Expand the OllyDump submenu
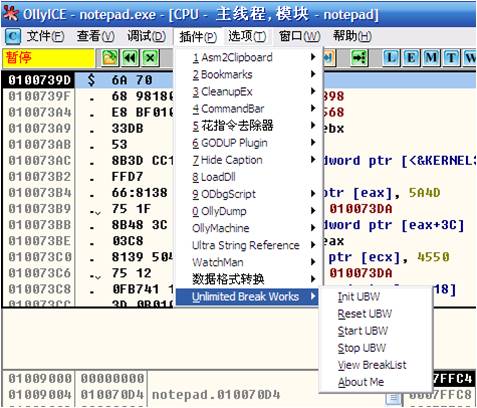477x408 pixels. point(248,211)
